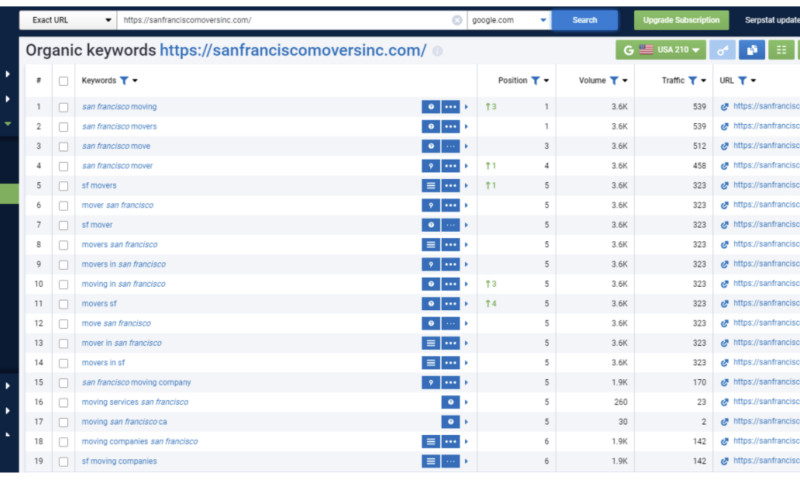
Task: Check the box for 'sf movers'
Action: coord(63,186)
